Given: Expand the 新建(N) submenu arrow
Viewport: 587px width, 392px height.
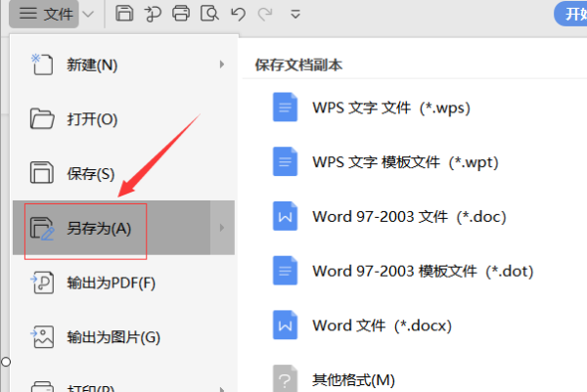Looking at the screenshot, I should (222, 65).
